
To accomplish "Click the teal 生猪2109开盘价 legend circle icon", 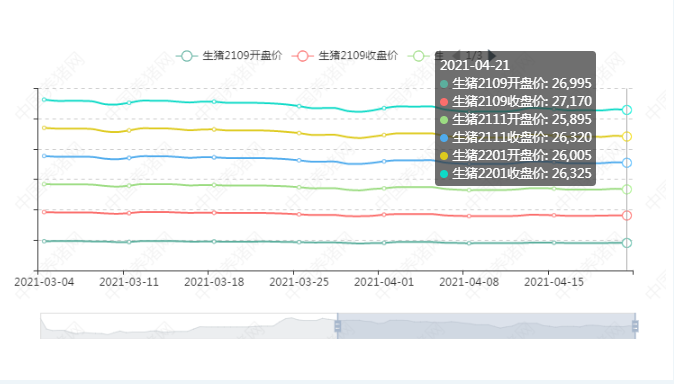I will 187,56.
